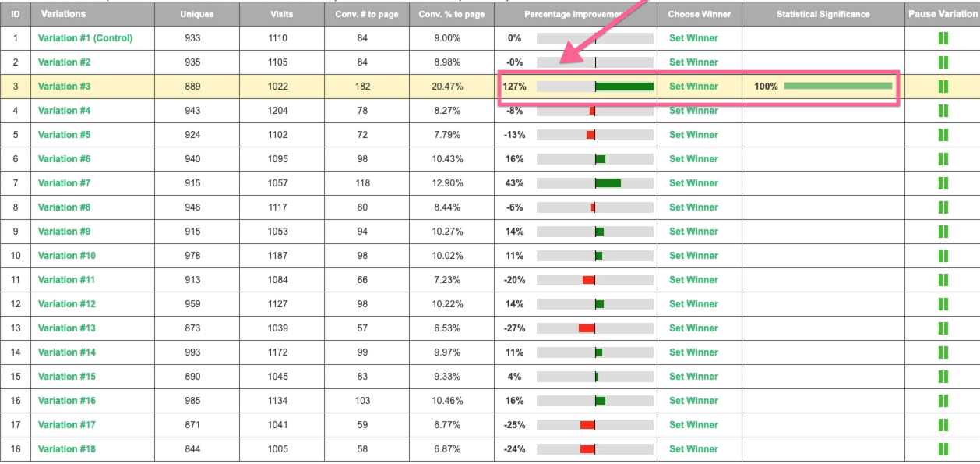Click the Visits column header
This screenshot has height=464, width=980.
[x=281, y=14]
